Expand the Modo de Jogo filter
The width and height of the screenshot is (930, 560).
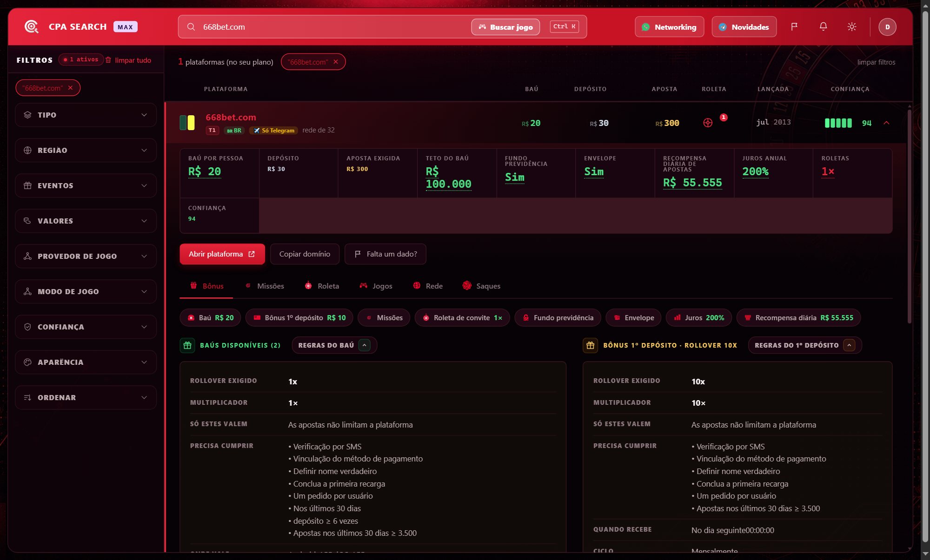click(86, 291)
